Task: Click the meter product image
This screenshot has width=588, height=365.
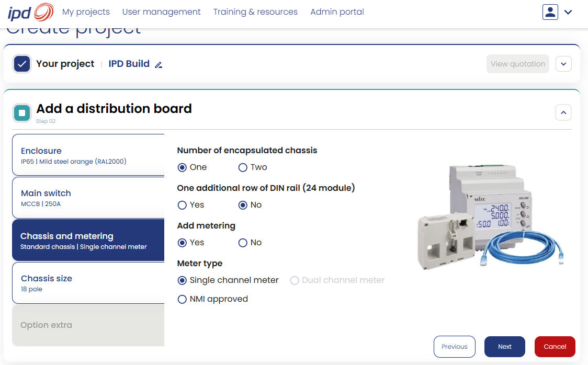Action: [490, 218]
